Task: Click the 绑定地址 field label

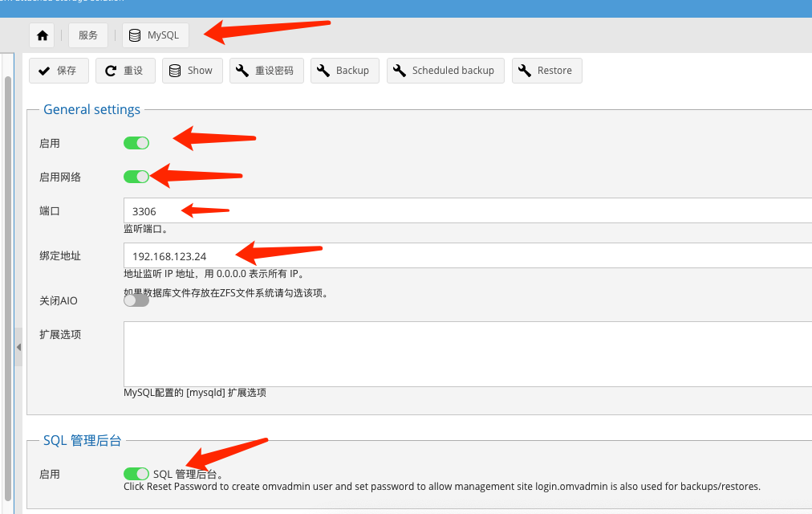Action: pos(60,255)
